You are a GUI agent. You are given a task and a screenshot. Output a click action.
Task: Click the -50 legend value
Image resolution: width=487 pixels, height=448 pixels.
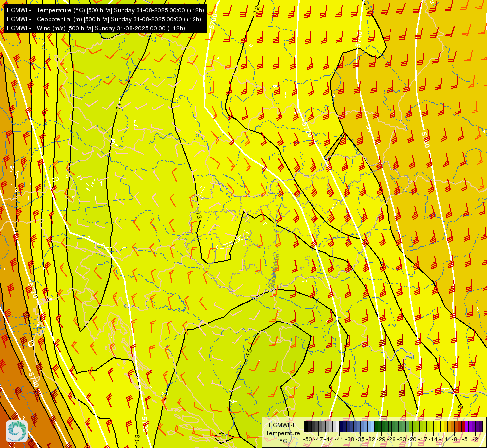pos(308,439)
